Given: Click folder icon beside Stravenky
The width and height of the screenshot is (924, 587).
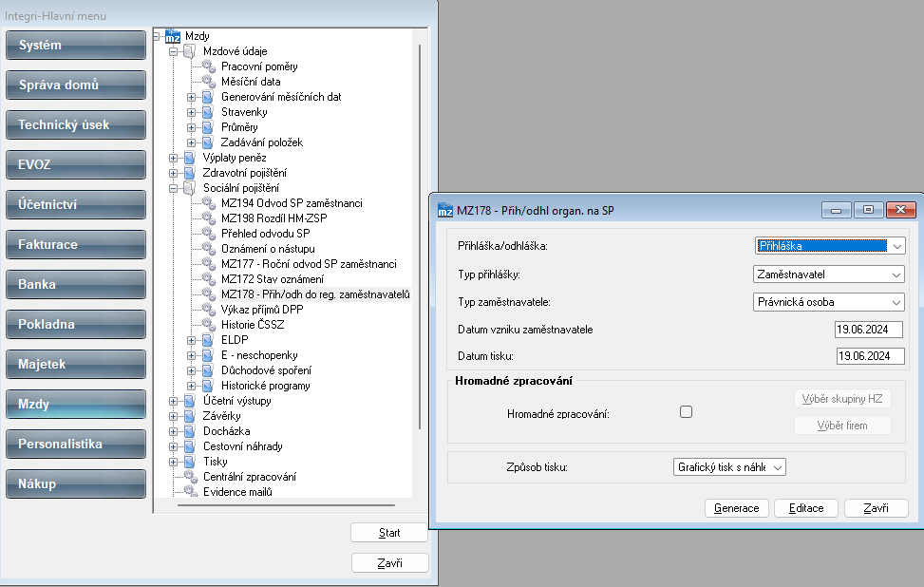Looking at the screenshot, I should point(207,112).
